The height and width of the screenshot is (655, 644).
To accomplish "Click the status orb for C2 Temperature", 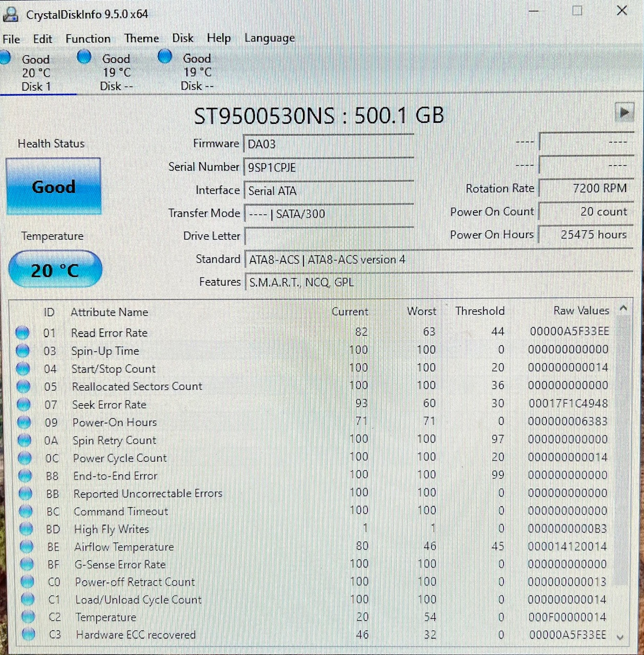I will 28,617.
